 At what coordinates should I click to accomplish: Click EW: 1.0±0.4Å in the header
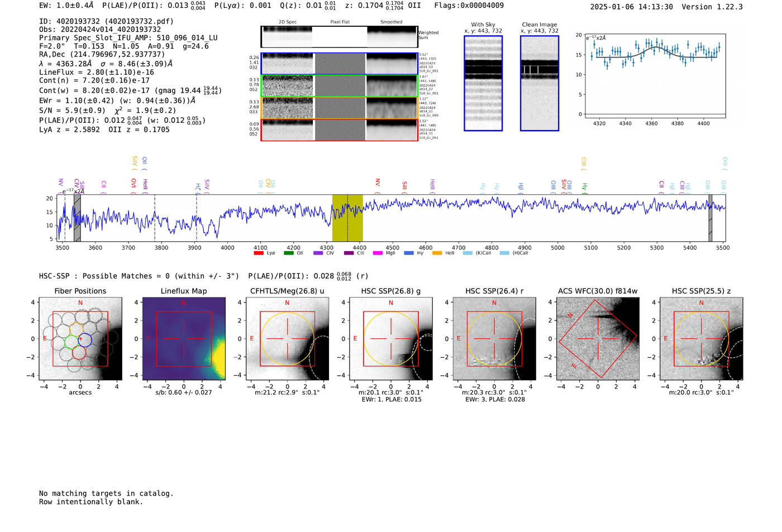pos(66,6)
